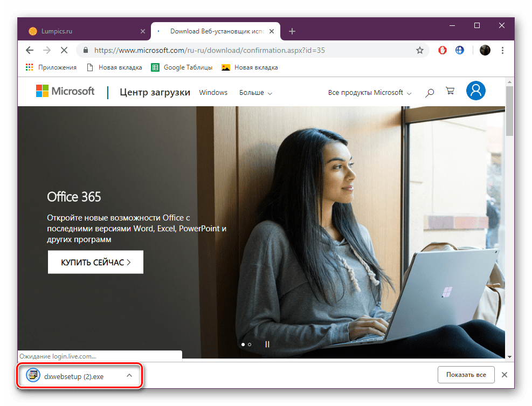
Task: Open a new tab with plus button
Action: pos(292,31)
